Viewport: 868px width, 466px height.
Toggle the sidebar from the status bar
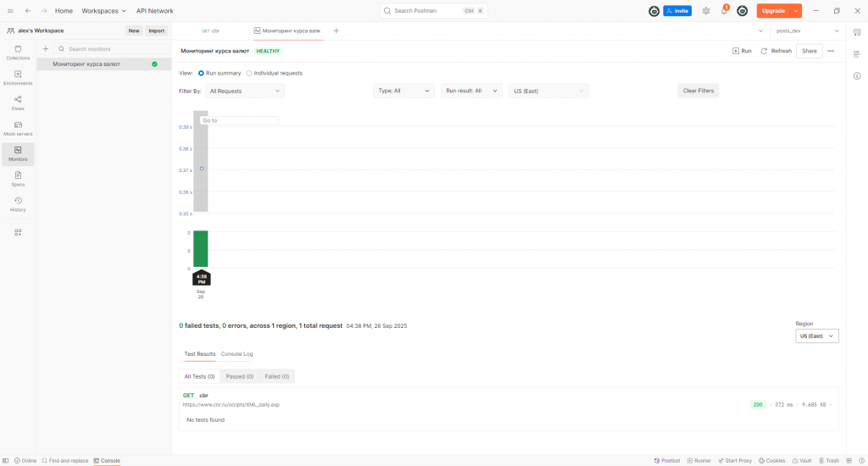[x=6, y=460]
